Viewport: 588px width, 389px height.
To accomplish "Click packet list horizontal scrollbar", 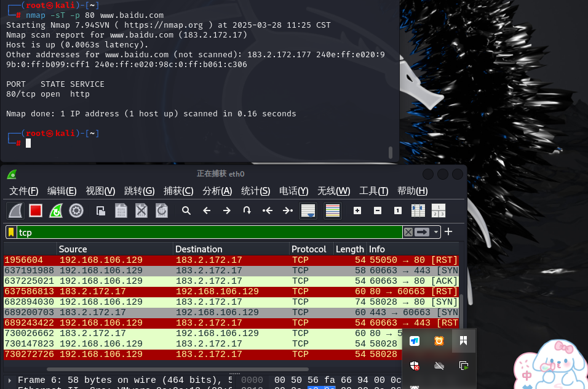I will 178,369.
